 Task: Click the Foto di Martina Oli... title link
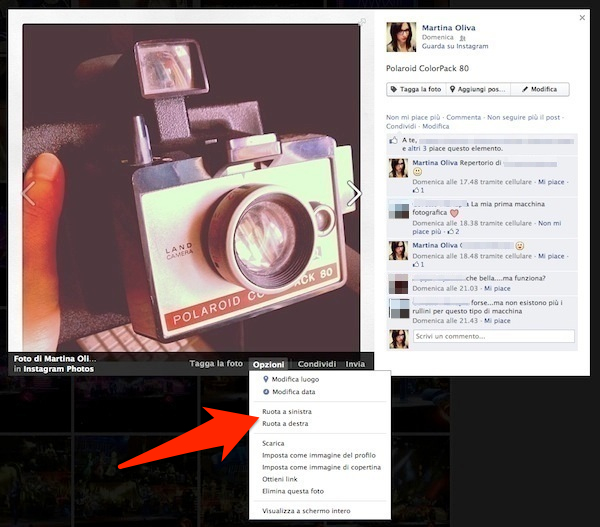coord(55,359)
